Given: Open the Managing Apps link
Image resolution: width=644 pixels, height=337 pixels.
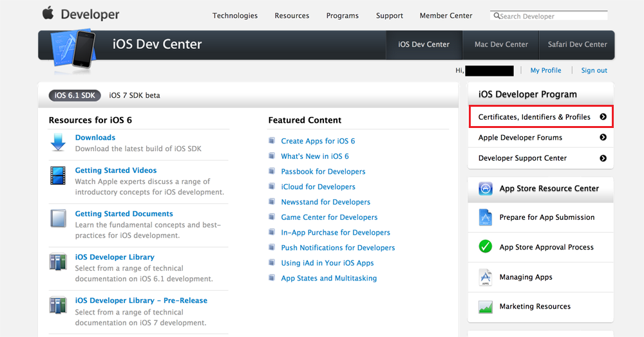Looking at the screenshot, I should (x=526, y=277).
